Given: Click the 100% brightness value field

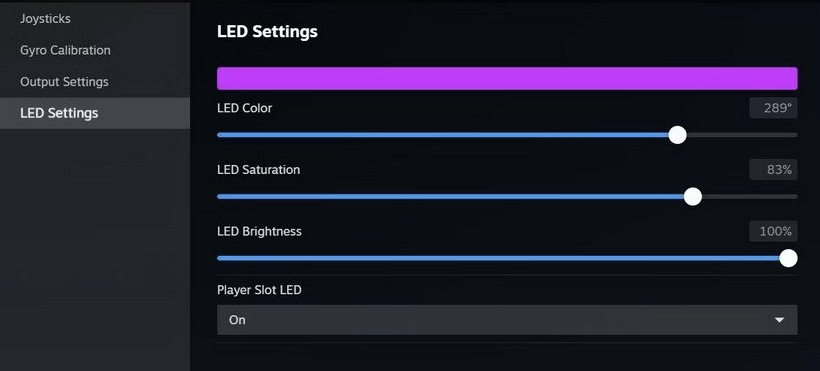Looking at the screenshot, I should [773, 231].
